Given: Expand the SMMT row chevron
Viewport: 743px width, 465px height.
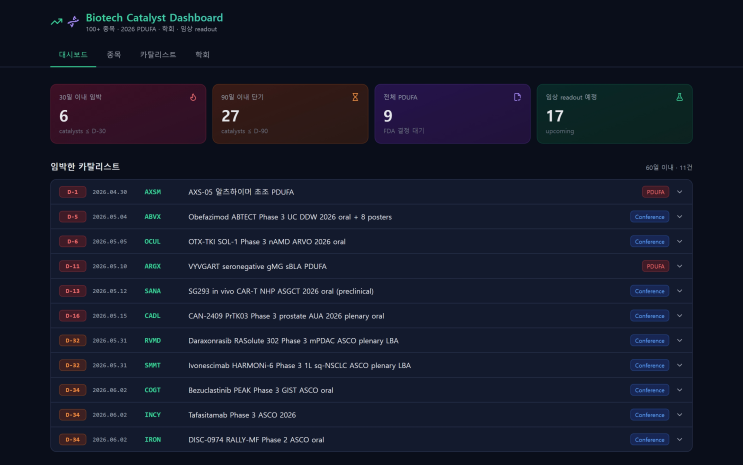Looking at the screenshot, I should coord(680,365).
